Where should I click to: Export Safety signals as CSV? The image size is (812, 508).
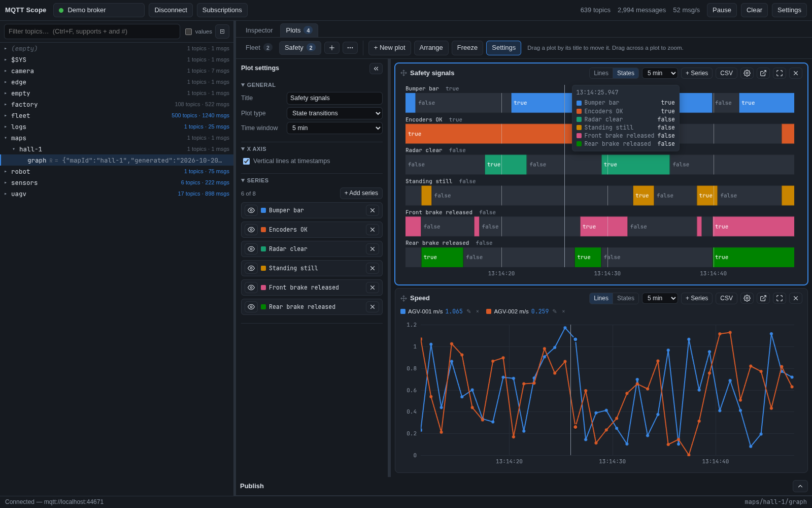pos(726,73)
